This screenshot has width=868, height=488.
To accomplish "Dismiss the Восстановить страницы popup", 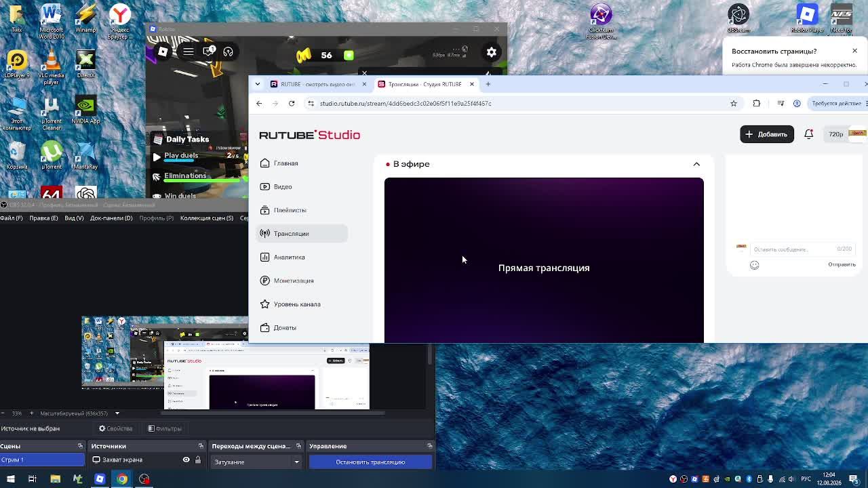I will [x=854, y=51].
